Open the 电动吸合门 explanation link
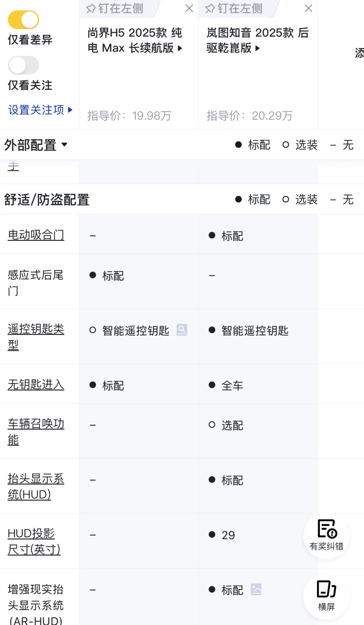Viewport: 364px width, 625px height. [x=36, y=235]
